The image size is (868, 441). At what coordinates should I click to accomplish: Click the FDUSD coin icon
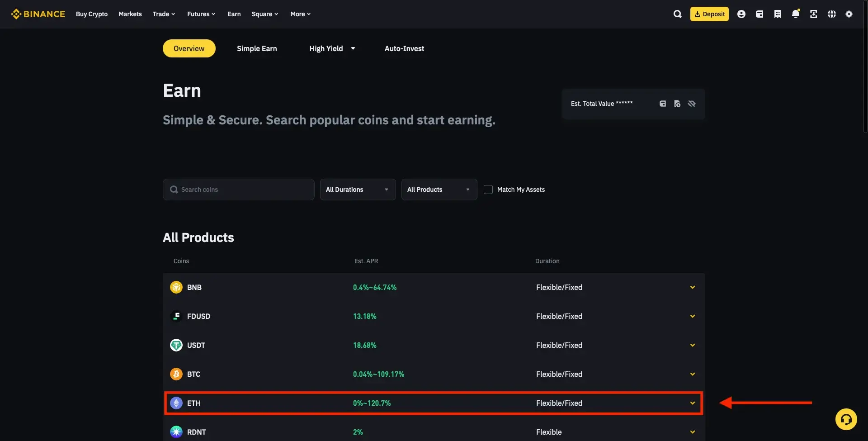pyautogui.click(x=176, y=316)
